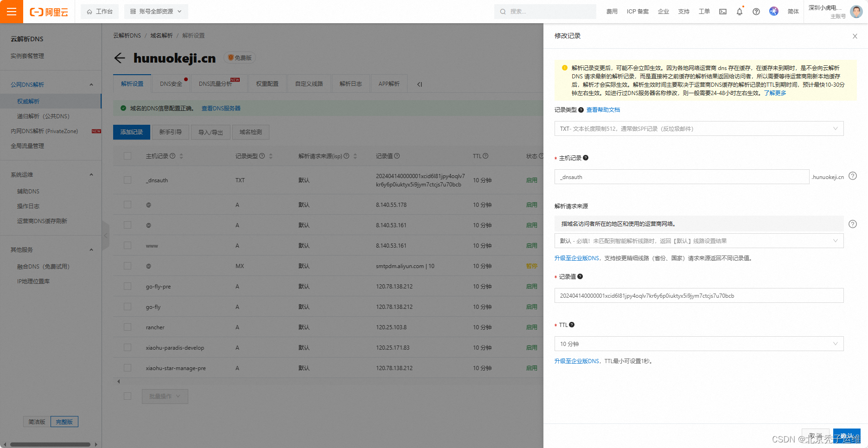Open the help question mark in top bar
This screenshot has height=448, width=868.
pos(756,12)
